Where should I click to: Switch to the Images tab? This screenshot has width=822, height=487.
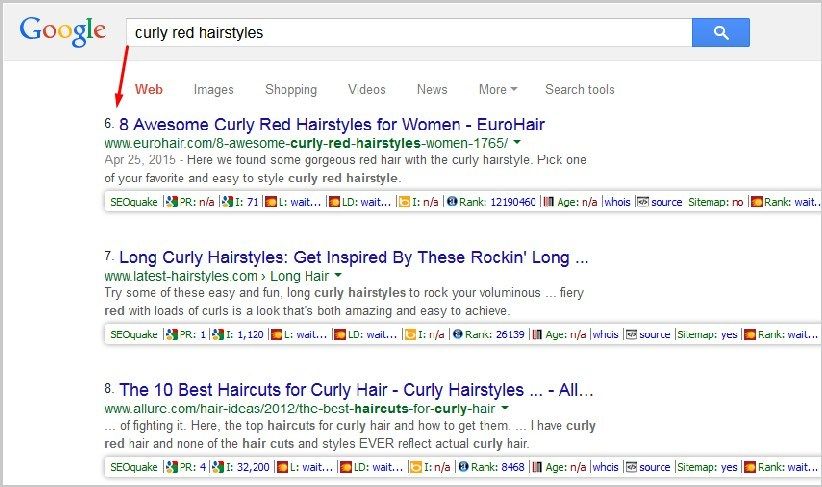click(x=213, y=90)
